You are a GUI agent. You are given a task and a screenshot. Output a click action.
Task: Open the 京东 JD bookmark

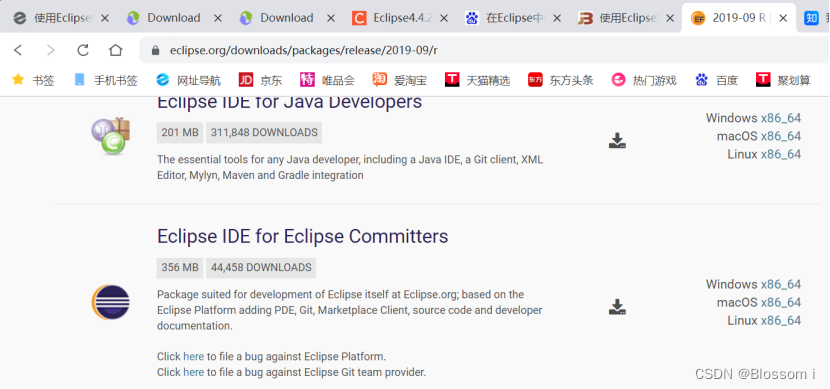click(x=260, y=80)
